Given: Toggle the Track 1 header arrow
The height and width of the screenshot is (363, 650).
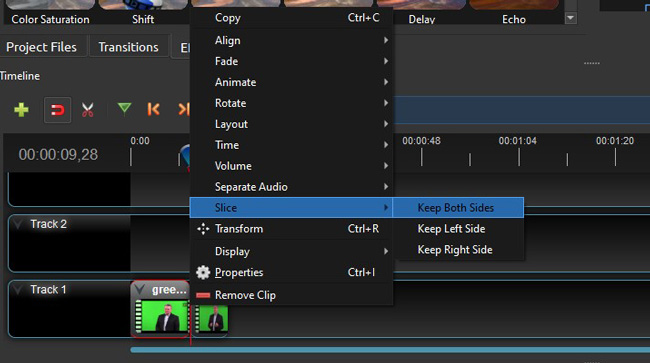Looking at the screenshot, I should [x=18, y=289].
